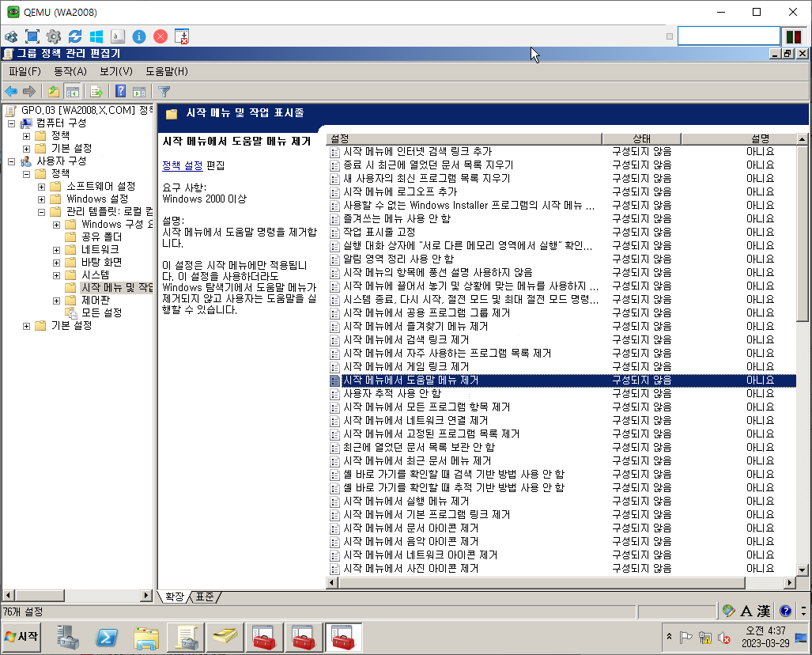Collapse the 관리 템플릿 tree node
The height and width of the screenshot is (655, 812).
click(x=41, y=212)
